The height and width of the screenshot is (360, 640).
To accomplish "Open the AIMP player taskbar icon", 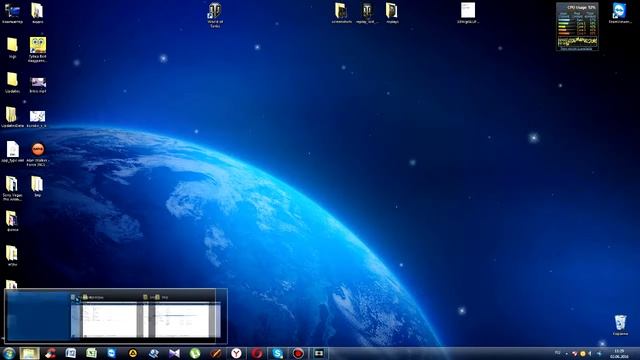I will click(x=133, y=353).
